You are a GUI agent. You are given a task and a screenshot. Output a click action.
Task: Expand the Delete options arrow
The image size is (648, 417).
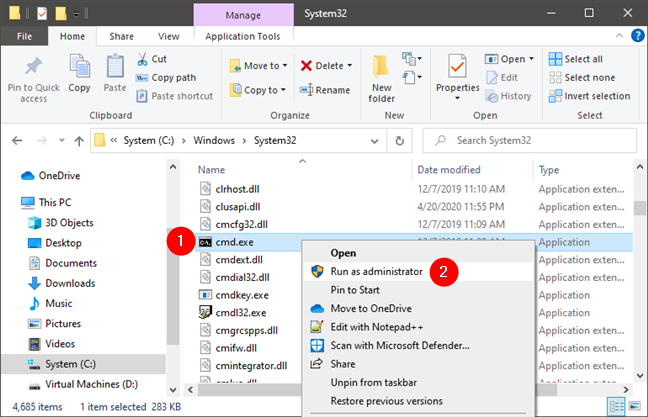[350, 66]
